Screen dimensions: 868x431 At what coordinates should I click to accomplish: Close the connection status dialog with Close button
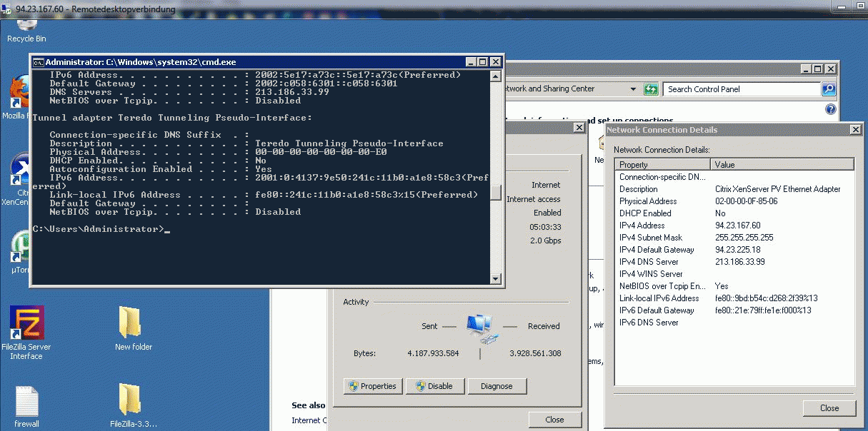pos(554,420)
